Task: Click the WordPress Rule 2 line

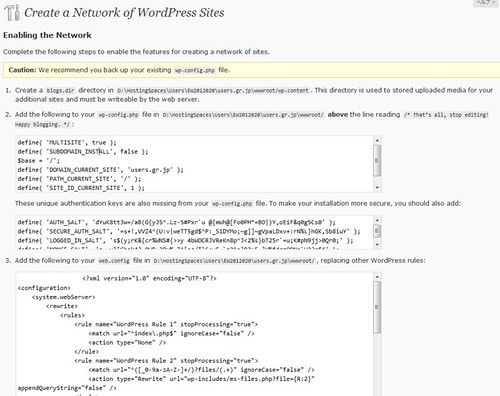Action: [166, 361]
